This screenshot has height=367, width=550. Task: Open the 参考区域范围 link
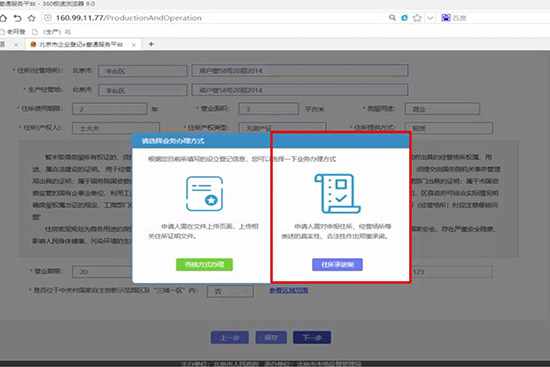coord(289,290)
